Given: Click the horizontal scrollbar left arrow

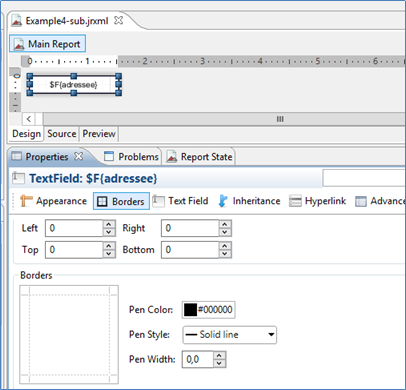Looking at the screenshot, I should click(29, 119).
